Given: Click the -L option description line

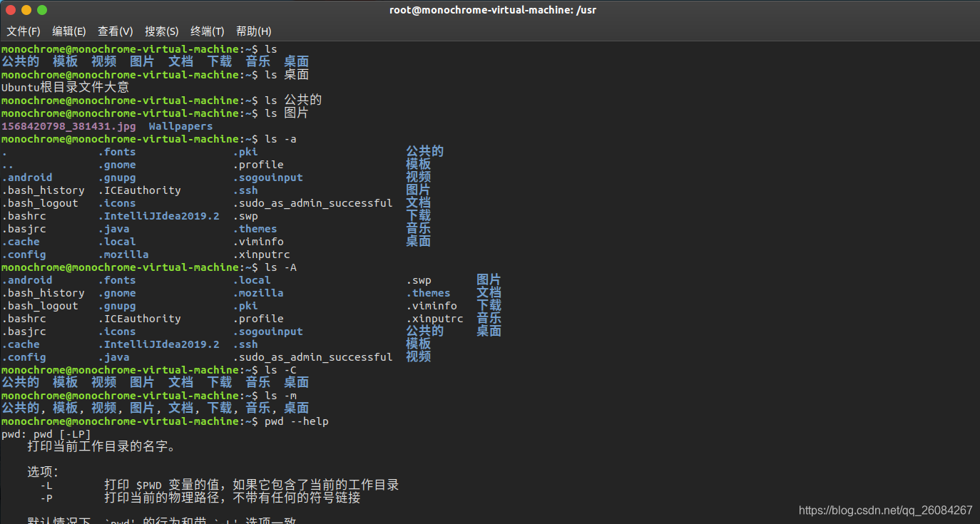Looking at the screenshot, I should [219, 485].
